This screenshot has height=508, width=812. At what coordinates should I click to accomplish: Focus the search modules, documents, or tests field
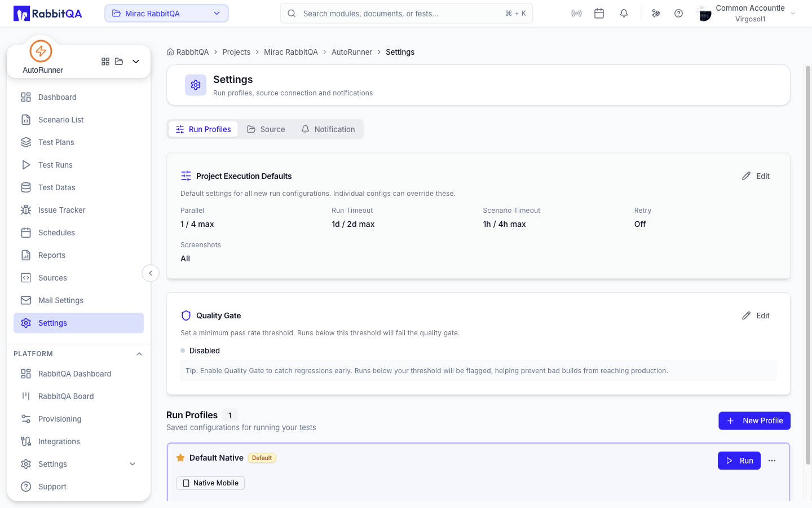point(407,14)
